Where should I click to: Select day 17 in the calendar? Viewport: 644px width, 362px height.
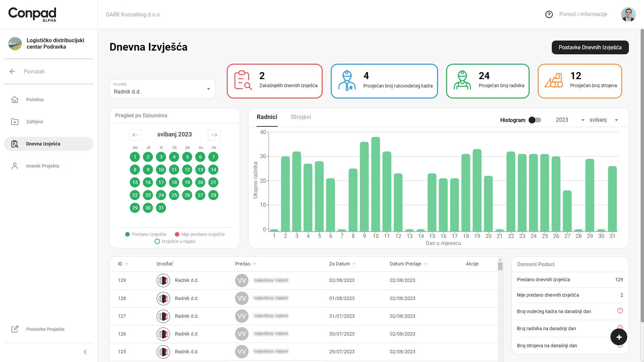pos(161,182)
